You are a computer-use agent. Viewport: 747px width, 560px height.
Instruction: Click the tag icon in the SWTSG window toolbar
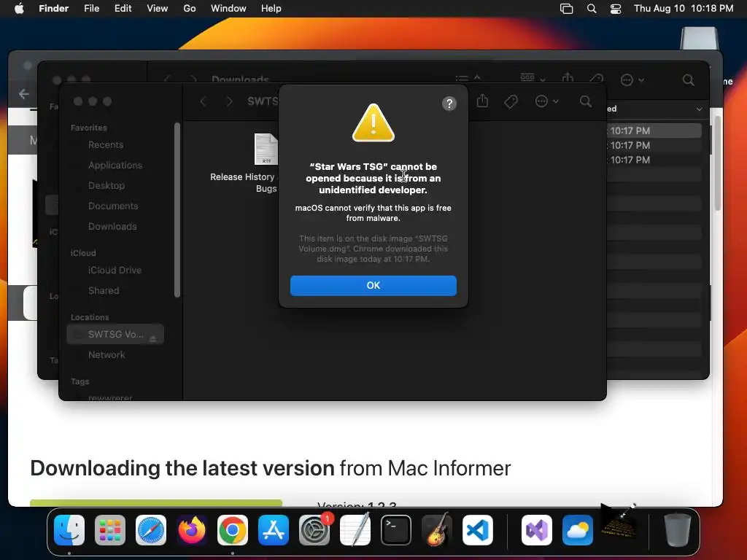511,101
